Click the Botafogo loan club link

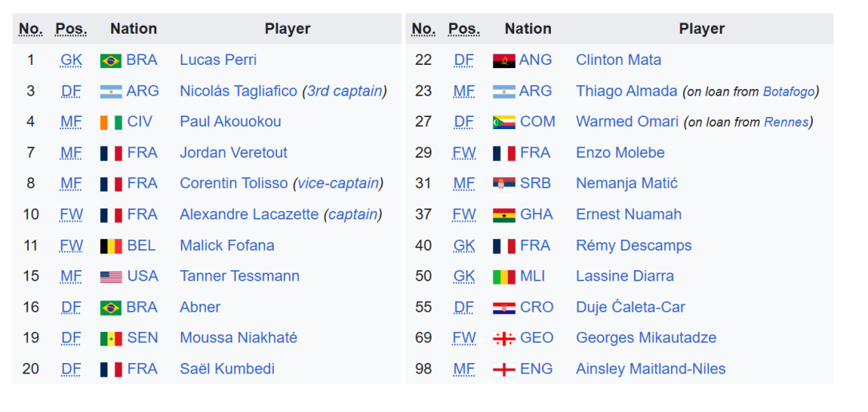click(x=788, y=91)
